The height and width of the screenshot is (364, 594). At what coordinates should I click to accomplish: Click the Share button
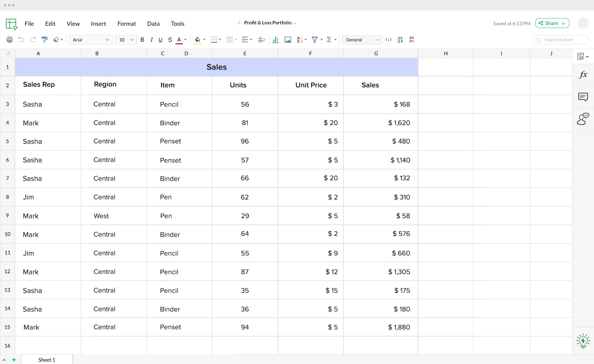(552, 23)
